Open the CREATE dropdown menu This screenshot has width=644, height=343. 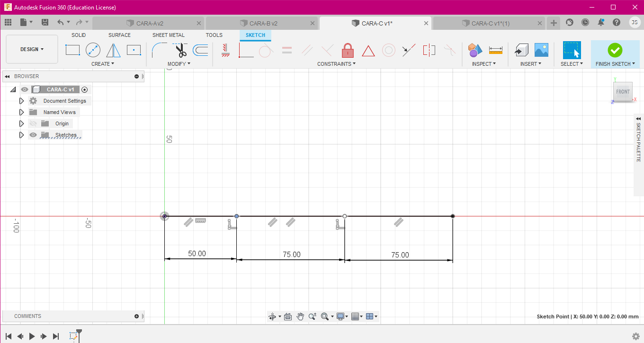point(103,64)
